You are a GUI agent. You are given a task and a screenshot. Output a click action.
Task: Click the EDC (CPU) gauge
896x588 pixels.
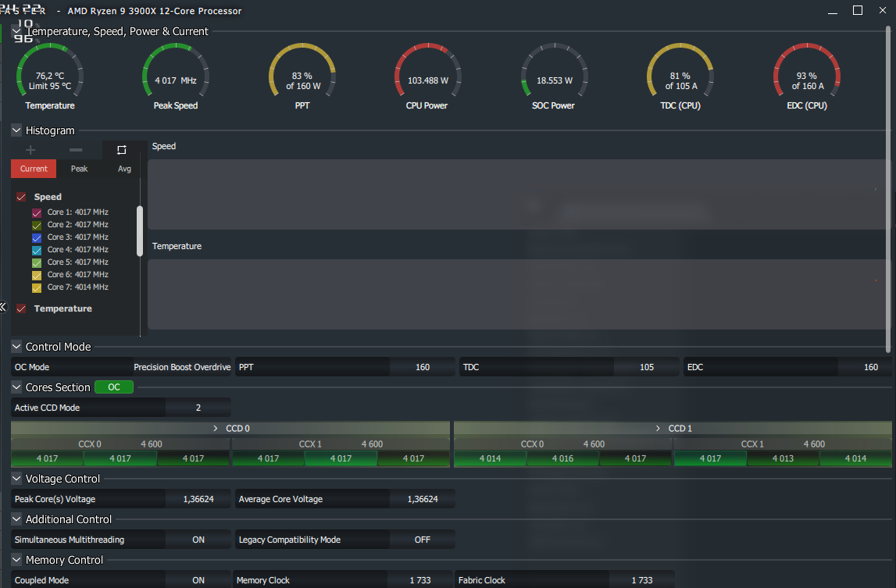click(x=807, y=77)
